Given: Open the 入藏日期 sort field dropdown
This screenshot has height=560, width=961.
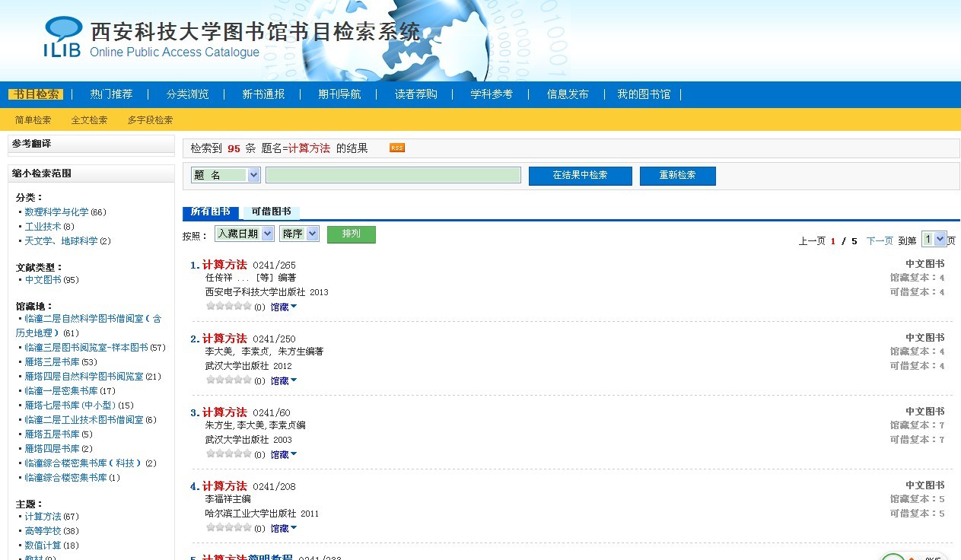Looking at the screenshot, I should 244,234.
